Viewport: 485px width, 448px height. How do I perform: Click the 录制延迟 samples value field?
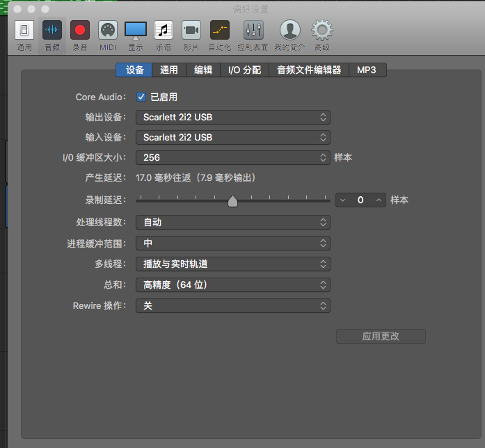360,200
